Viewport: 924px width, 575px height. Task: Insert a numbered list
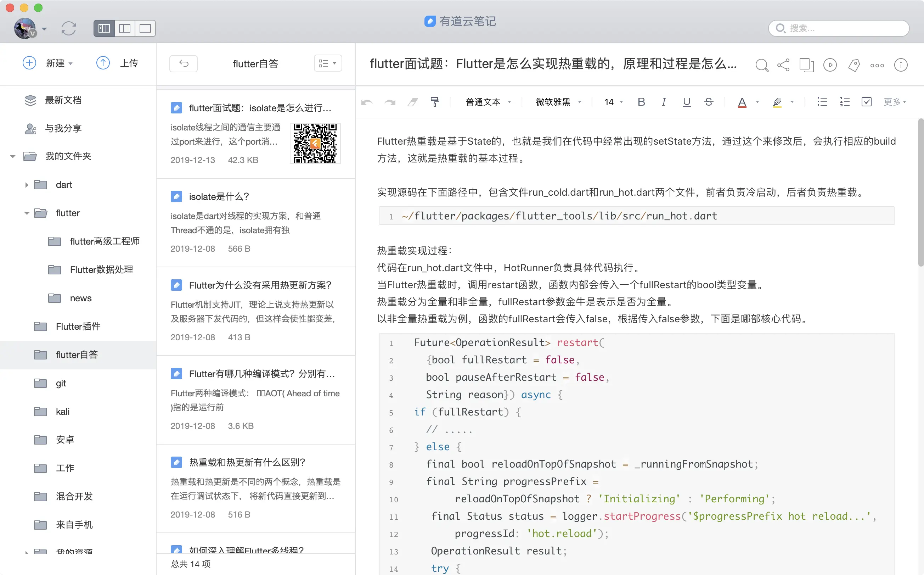[845, 102]
